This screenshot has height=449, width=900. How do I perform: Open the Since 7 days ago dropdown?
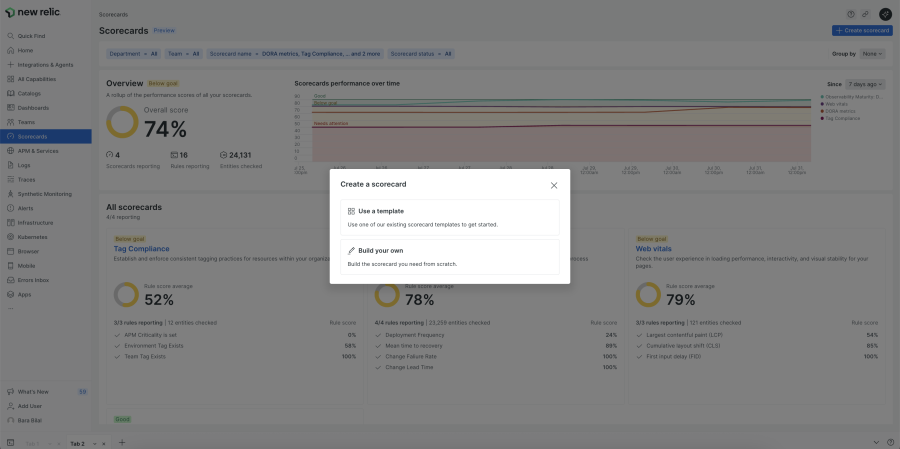click(x=865, y=84)
